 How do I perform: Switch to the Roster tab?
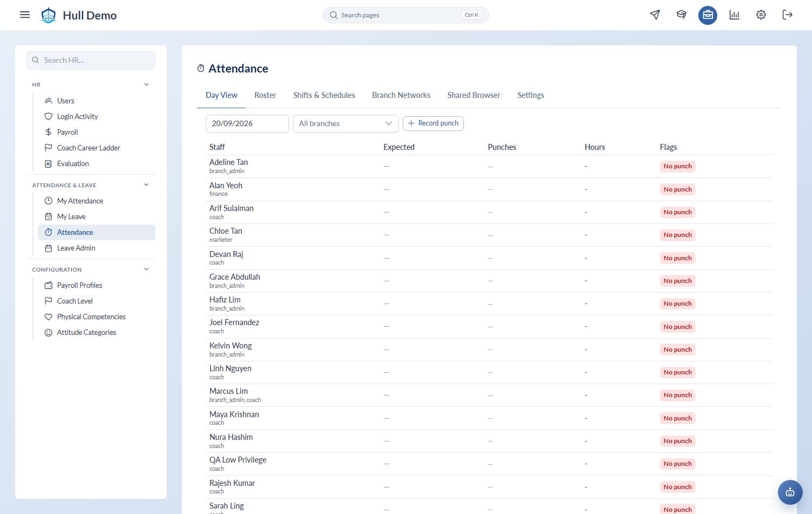point(265,95)
